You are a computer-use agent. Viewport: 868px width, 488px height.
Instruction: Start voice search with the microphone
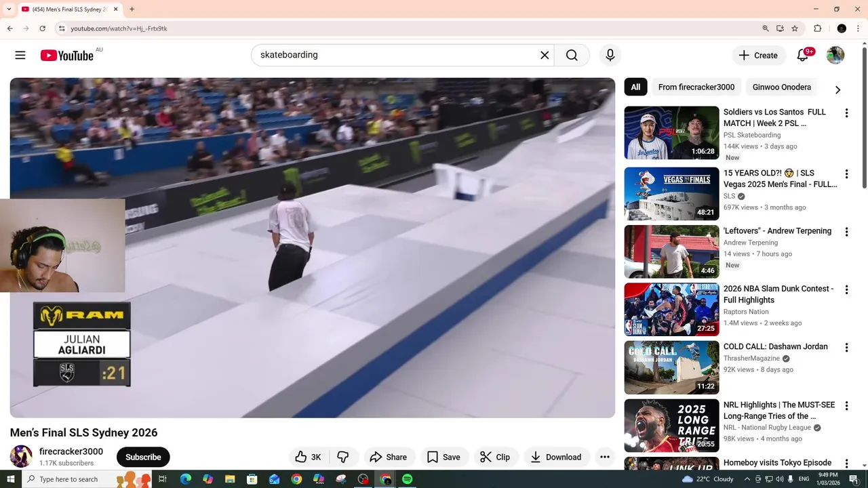pyautogui.click(x=610, y=55)
